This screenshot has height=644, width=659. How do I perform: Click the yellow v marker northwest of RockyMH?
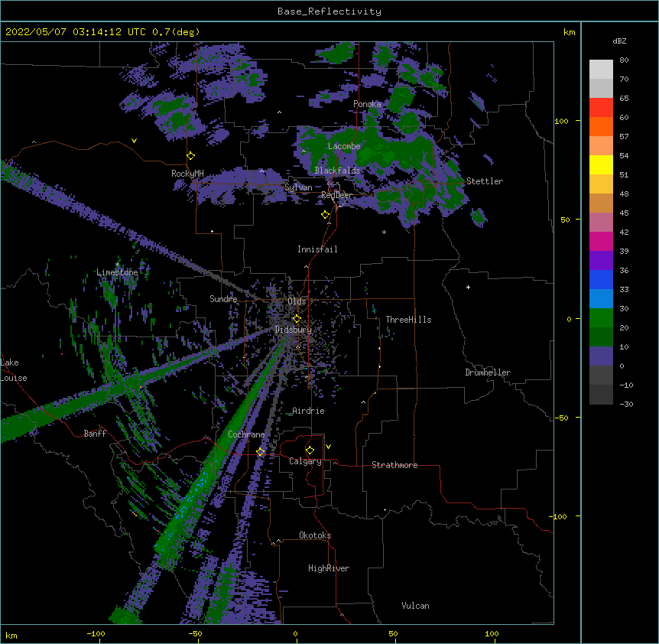[x=134, y=141]
